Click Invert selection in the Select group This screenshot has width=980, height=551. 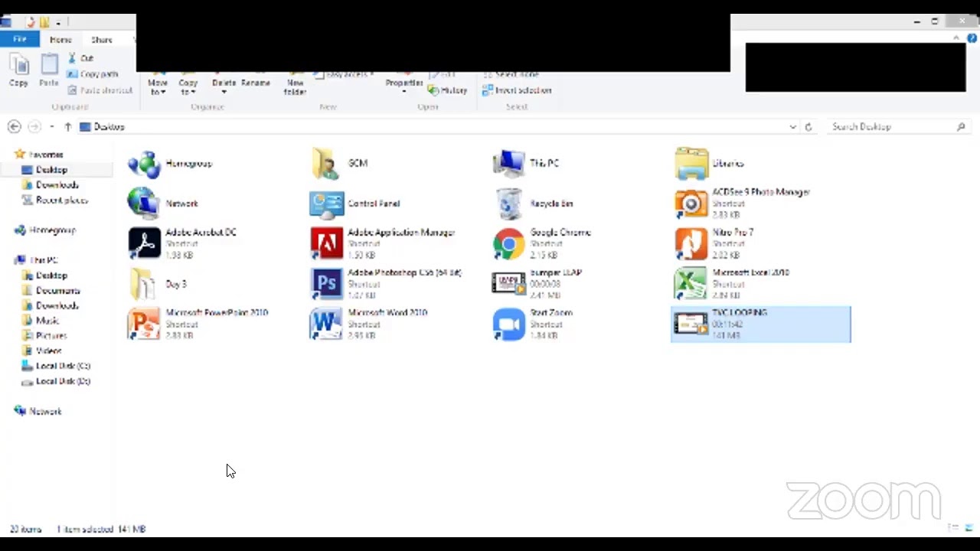coord(517,90)
